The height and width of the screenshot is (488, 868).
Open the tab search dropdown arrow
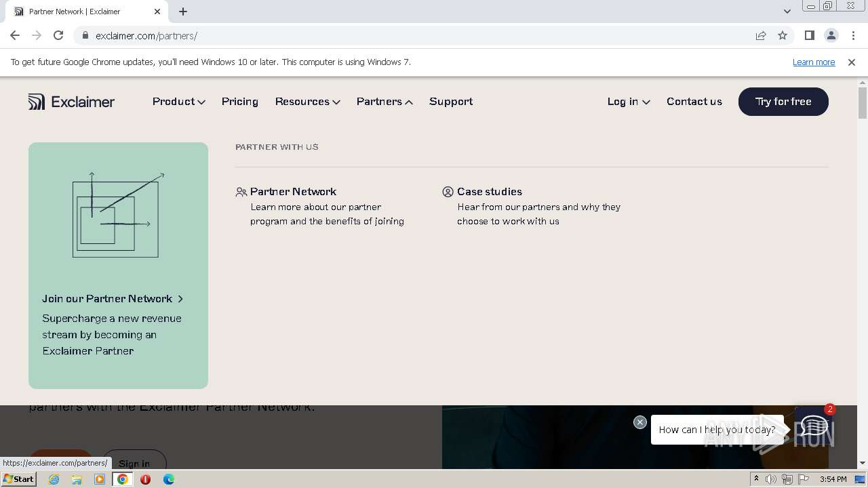click(x=787, y=11)
